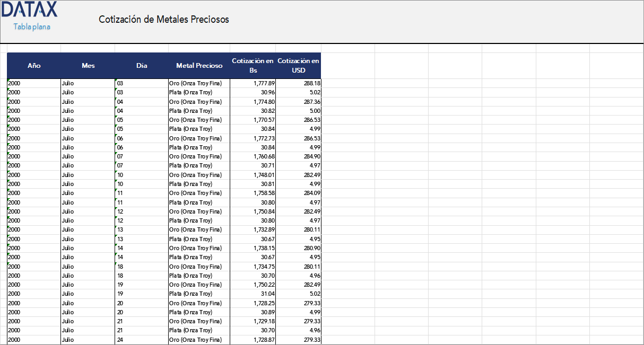Click the Año column header
Screen dimensions: 644x345
pyautogui.click(x=34, y=66)
